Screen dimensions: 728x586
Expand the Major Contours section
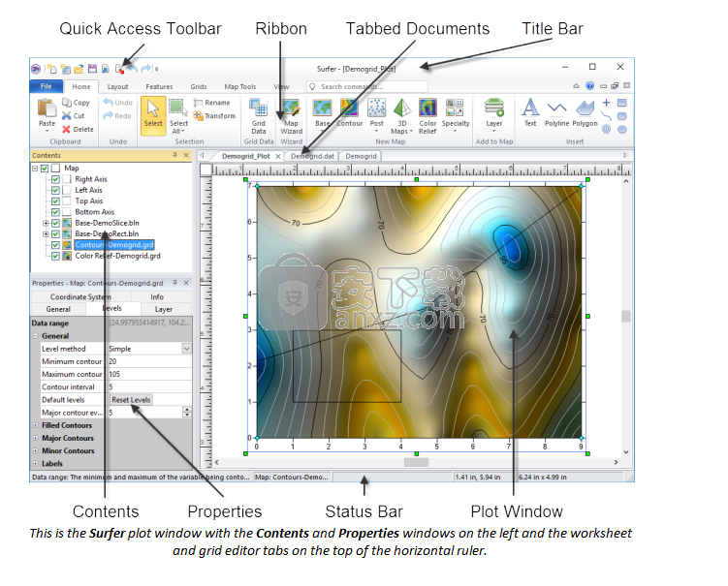click(x=36, y=438)
